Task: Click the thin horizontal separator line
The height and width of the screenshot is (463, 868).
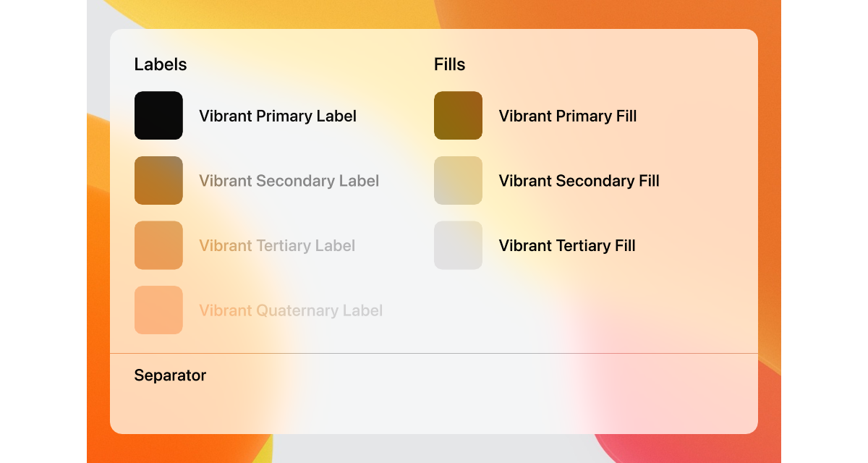Action: point(434,353)
